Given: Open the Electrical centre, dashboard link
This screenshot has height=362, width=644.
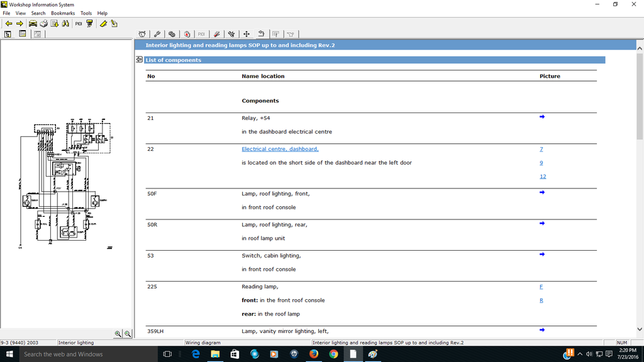Looking at the screenshot, I should point(280,149).
